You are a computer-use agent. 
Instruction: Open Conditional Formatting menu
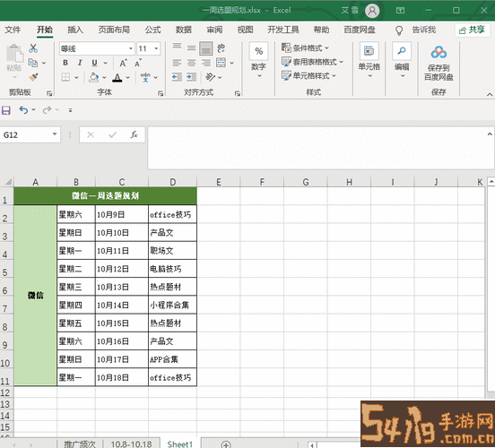click(x=305, y=48)
